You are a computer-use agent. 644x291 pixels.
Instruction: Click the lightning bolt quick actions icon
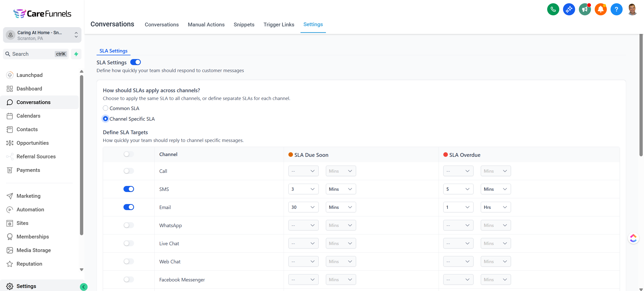(76, 54)
